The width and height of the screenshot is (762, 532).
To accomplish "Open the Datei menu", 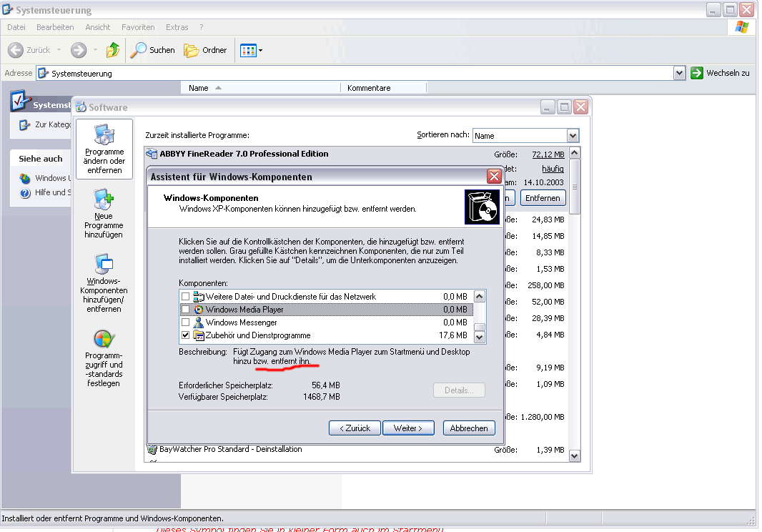I will tap(16, 27).
